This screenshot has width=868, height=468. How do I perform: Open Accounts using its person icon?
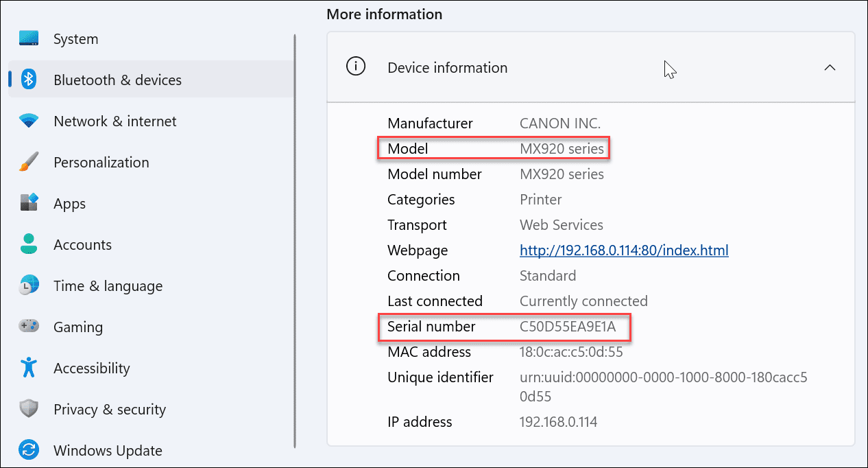(29, 244)
